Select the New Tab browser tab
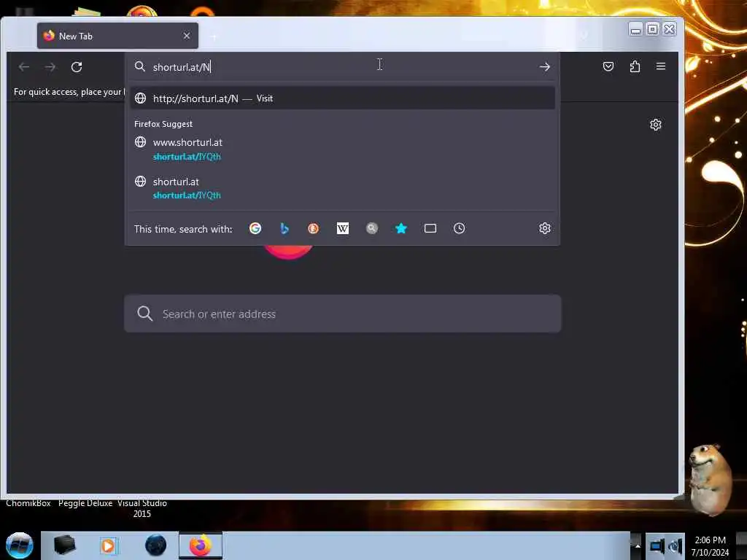The image size is (747, 560). pyautogui.click(x=117, y=36)
